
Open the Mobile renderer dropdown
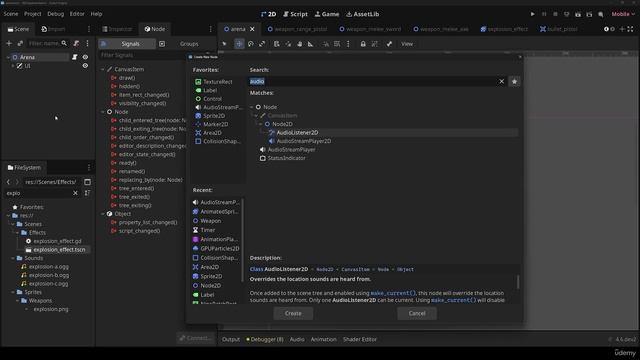tap(623, 14)
